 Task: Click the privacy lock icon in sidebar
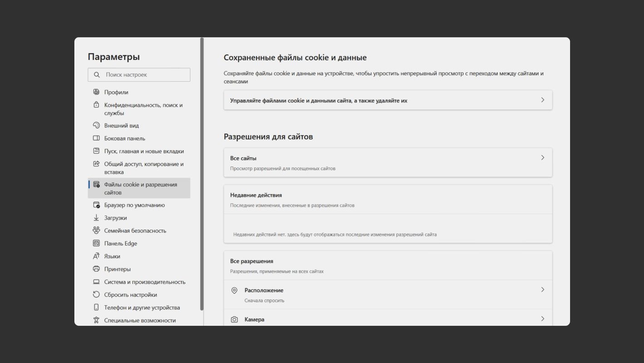click(x=96, y=105)
